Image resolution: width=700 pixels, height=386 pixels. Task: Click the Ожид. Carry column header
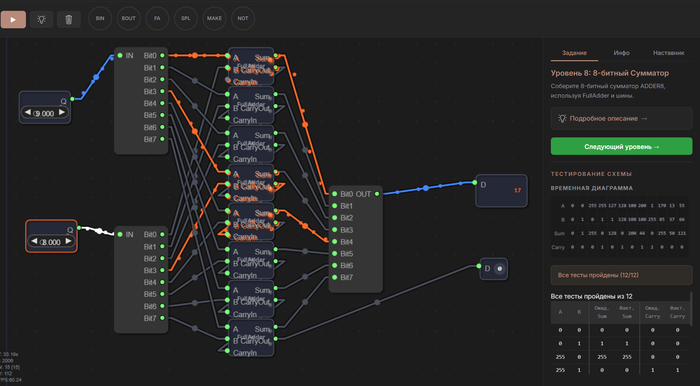[652, 312]
